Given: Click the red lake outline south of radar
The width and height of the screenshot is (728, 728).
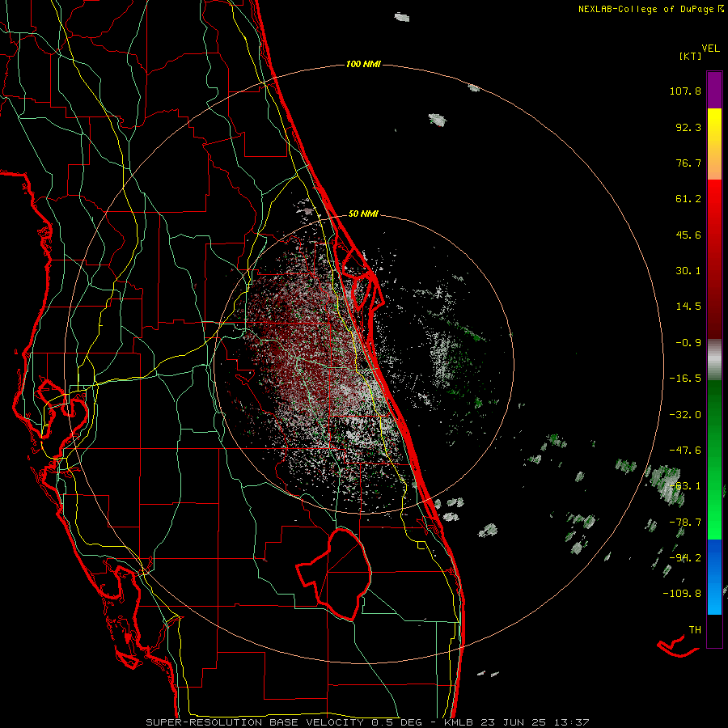Looking at the screenshot, I should point(334,575).
